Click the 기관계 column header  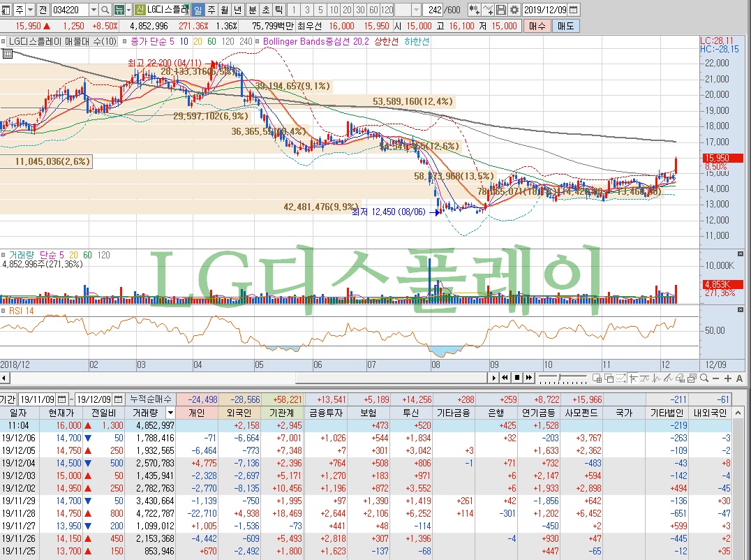click(282, 413)
